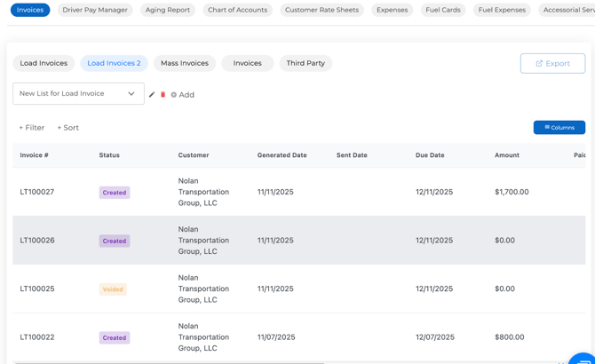The image size is (595, 364).
Task: Add a filter using + Filter
Action: click(x=32, y=128)
